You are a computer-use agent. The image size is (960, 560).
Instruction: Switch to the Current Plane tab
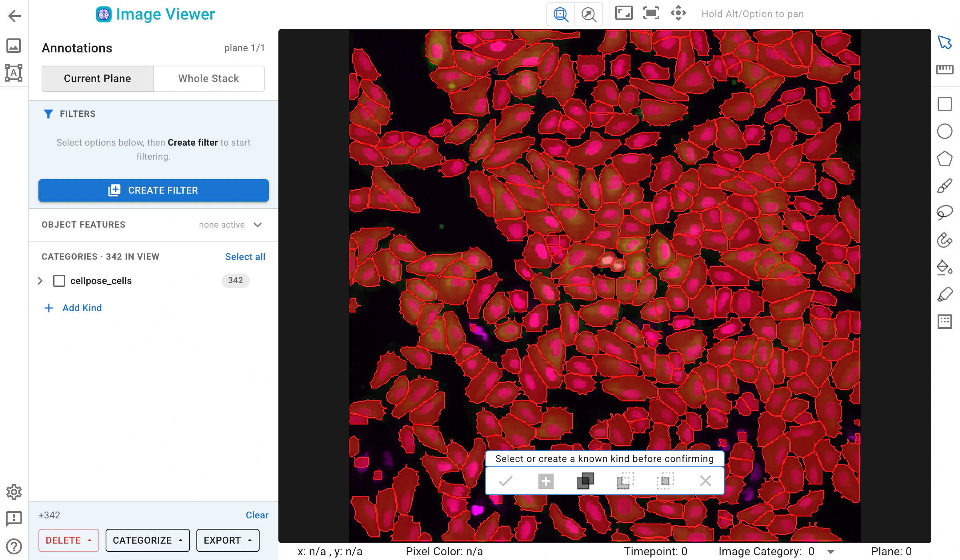98,78
